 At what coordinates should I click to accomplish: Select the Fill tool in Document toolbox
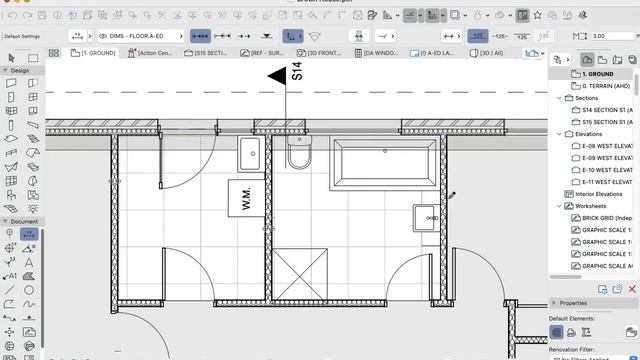[29, 276]
